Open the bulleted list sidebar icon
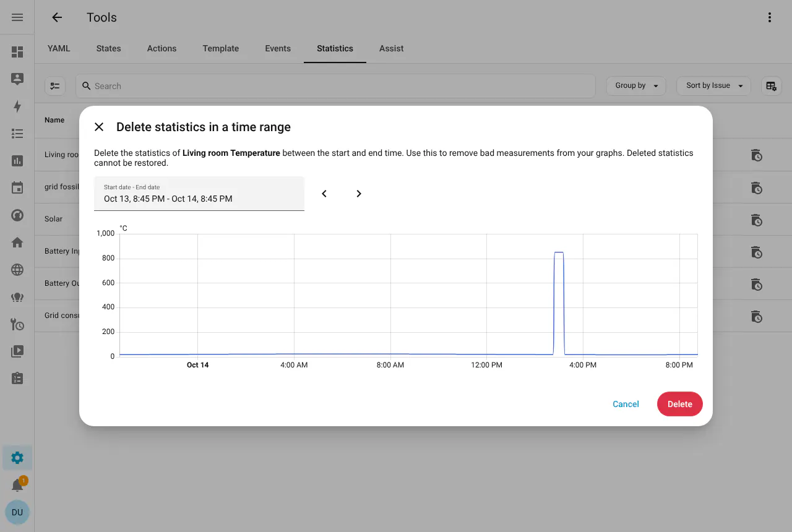This screenshot has height=532, width=792. [17, 134]
